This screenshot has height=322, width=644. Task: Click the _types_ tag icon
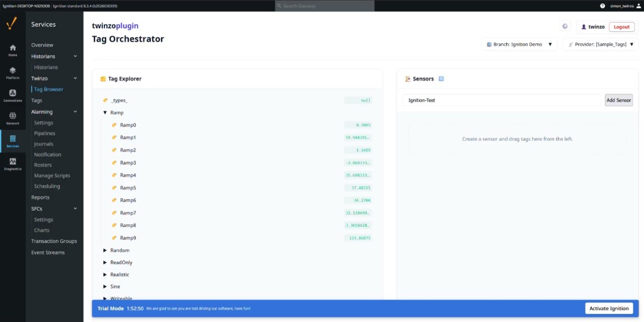[x=106, y=100]
